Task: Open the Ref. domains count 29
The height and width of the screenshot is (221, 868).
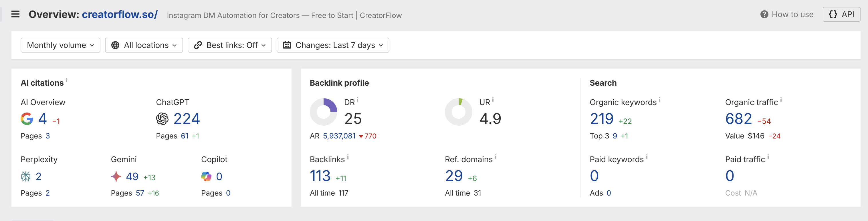Action: (x=453, y=176)
